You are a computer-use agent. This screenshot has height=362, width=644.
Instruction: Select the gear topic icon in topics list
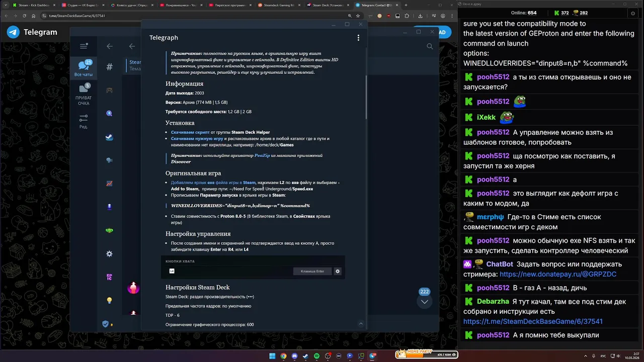coord(109,254)
